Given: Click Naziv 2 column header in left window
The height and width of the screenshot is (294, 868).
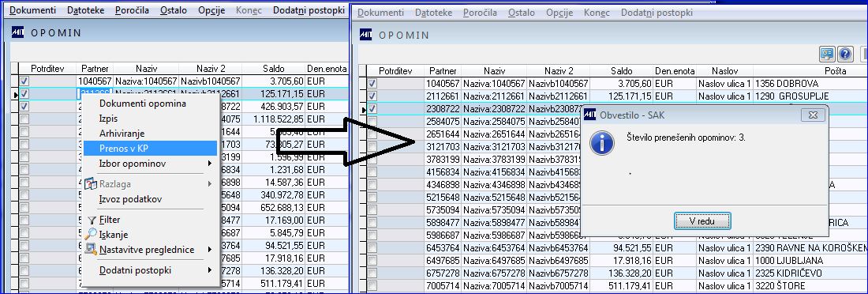Looking at the screenshot, I should 211,69.
